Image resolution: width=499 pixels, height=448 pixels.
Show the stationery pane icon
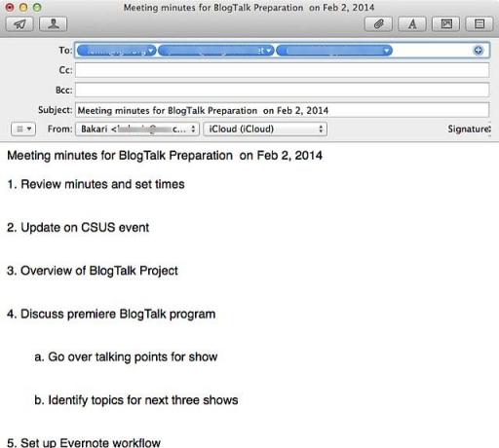[480, 24]
